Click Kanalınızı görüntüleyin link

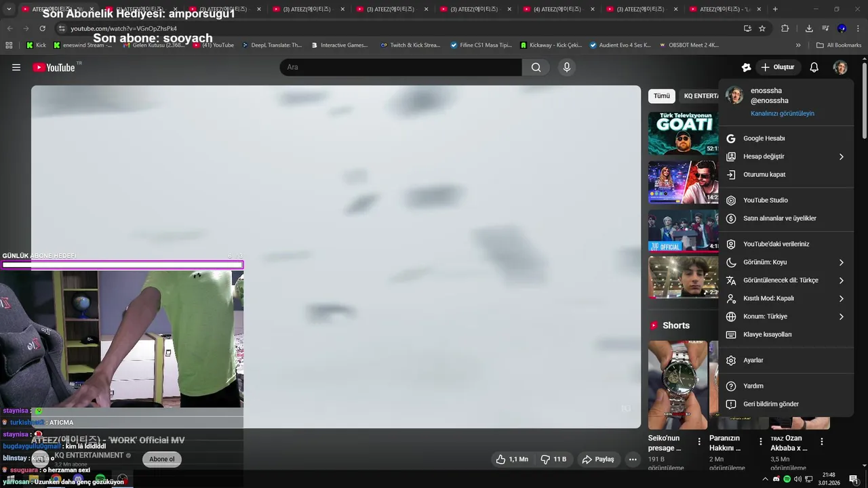coord(783,114)
